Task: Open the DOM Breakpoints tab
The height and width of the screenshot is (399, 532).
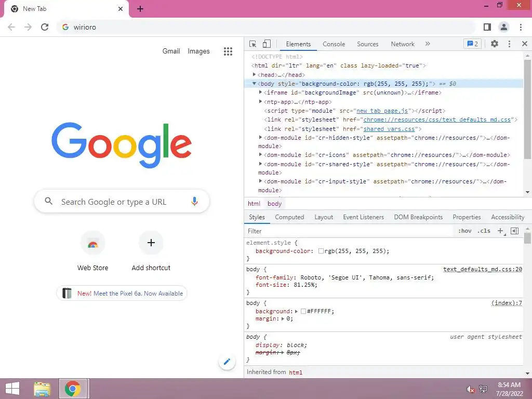Action: click(418, 217)
